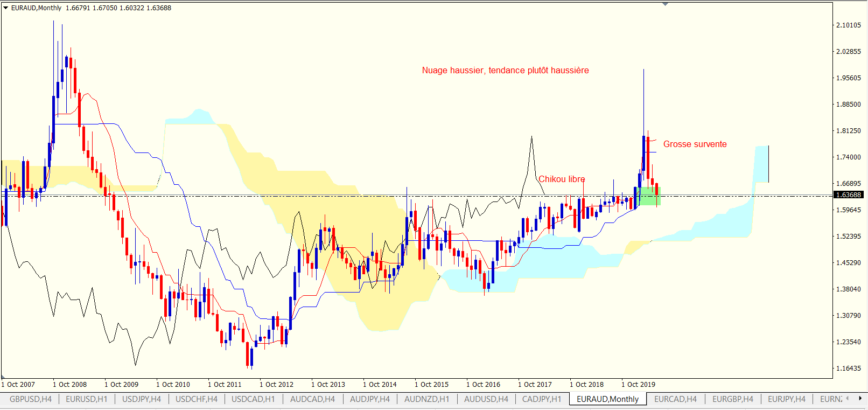Viewport: 868px width, 410px height.
Task: Click the current price label 1.63688
Action: tap(849, 195)
